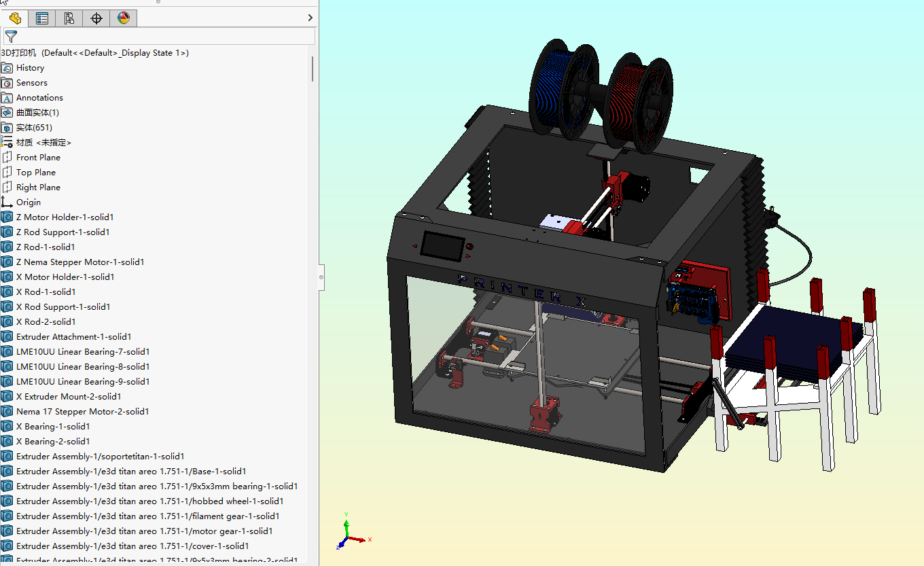Viewport: 924px width, 566px height.
Task: Select the Top Plane icon
Action: pyautogui.click(x=7, y=173)
